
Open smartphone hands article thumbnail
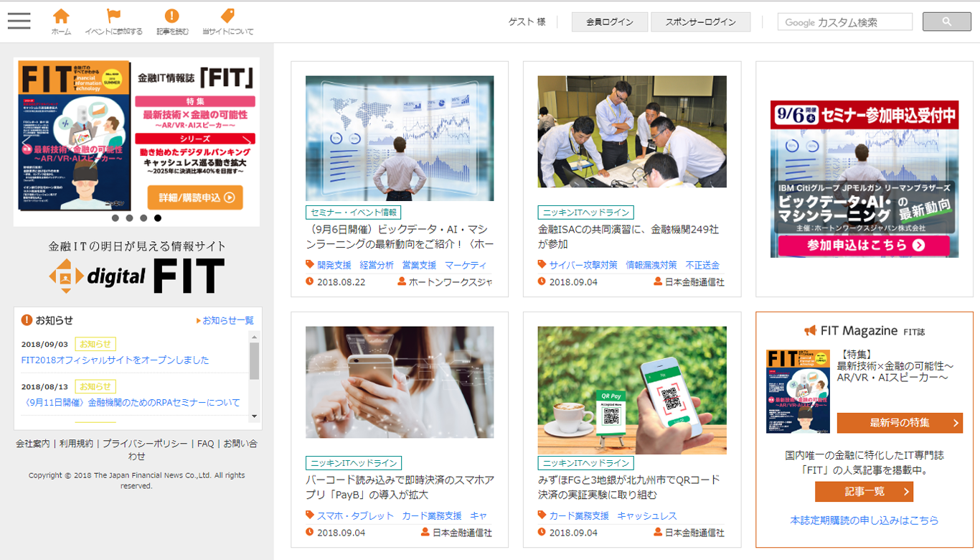(x=400, y=382)
